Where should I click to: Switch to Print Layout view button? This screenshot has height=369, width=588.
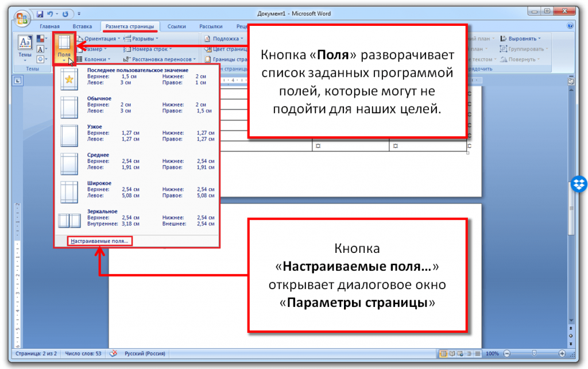[443, 353]
